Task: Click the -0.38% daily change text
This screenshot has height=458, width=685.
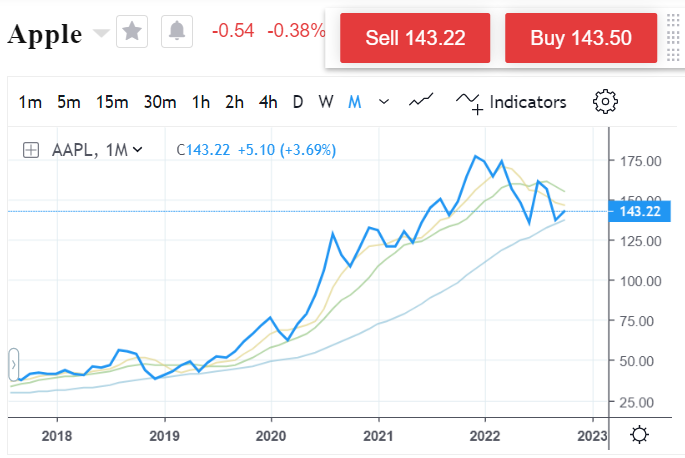Action: point(296,31)
